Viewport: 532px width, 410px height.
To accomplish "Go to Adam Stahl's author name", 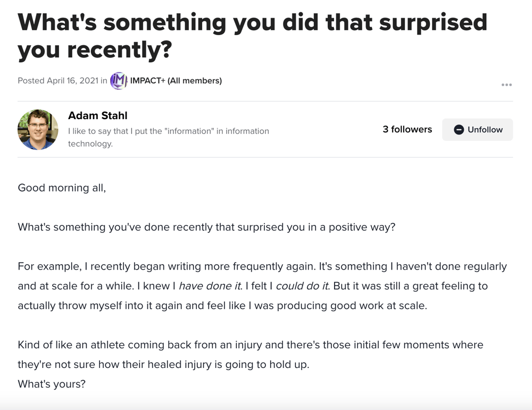I will (98, 116).
